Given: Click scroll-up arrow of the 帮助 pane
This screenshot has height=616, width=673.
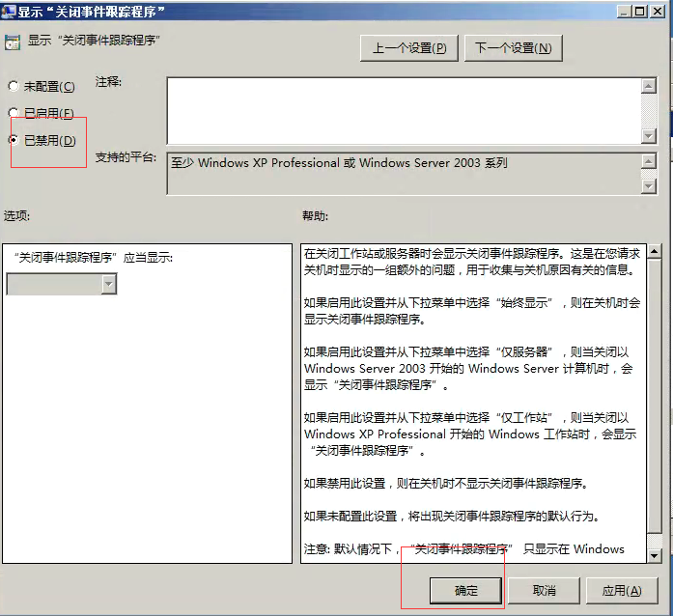Looking at the screenshot, I should click(x=654, y=251).
